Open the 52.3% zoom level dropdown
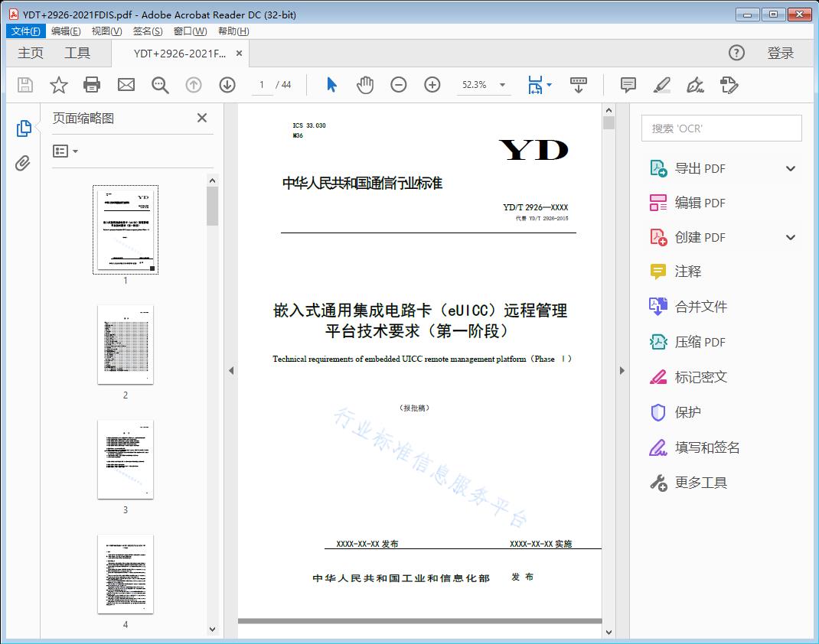The image size is (819, 644). tap(484, 85)
